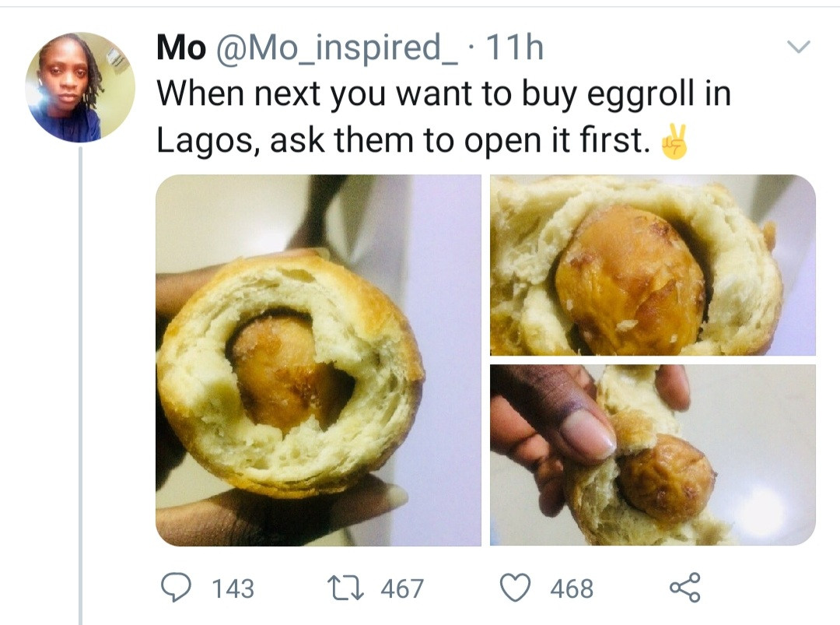Click the 11h timestamp
The width and height of the screenshot is (840, 625).
(513, 48)
